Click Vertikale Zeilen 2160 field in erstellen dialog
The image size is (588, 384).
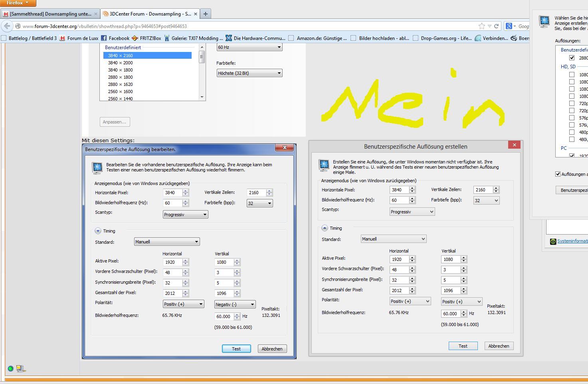pos(483,190)
